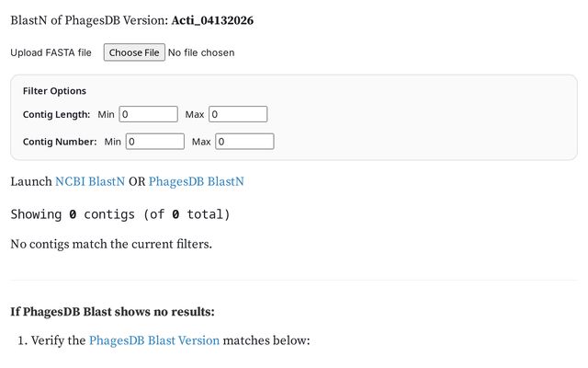This screenshot has height=368, width=588.
Task: Click the word 'Launch' before the links
Action: point(30,181)
